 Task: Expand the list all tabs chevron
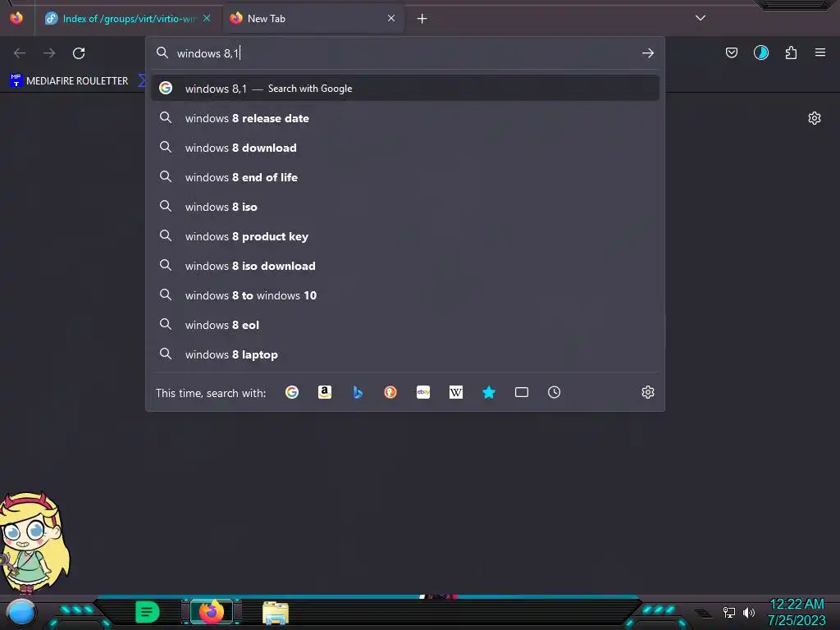tap(701, 18)
